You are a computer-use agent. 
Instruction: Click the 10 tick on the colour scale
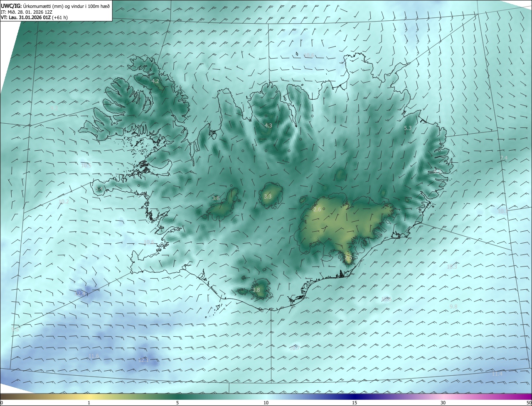[x=266, y=403]
